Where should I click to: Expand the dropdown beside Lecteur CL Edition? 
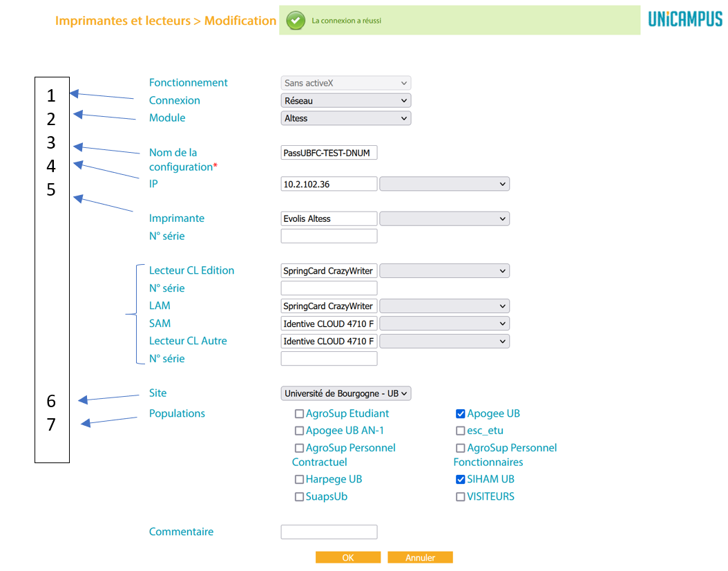(444, 271)
